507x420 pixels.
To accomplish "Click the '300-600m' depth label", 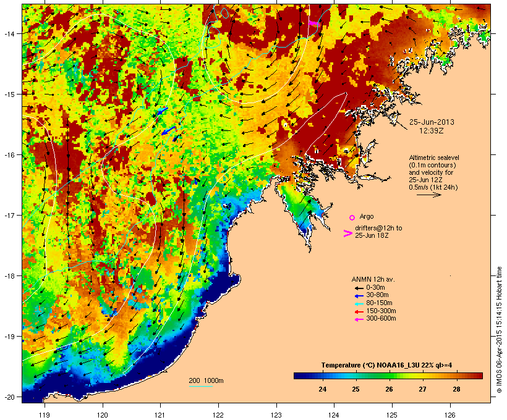I will coord(381,319).
